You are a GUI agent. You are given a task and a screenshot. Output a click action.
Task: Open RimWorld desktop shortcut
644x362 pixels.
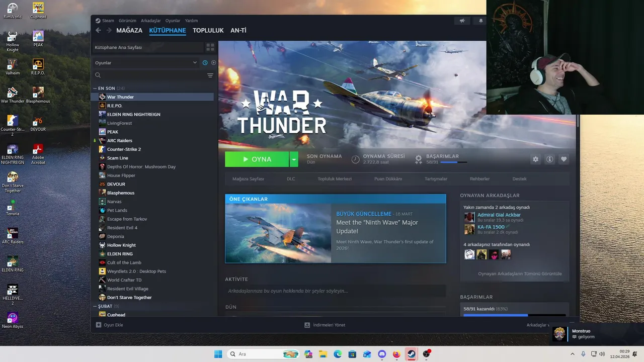click(x=13, y=11)
